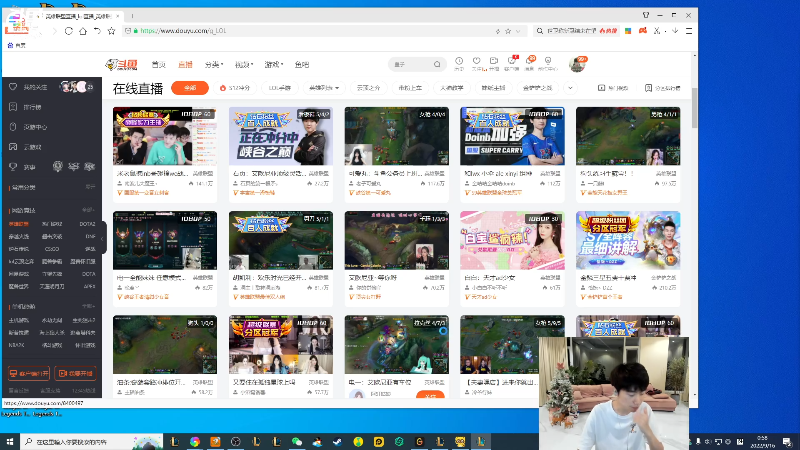Bookmark this page with the address bar star

508,31
